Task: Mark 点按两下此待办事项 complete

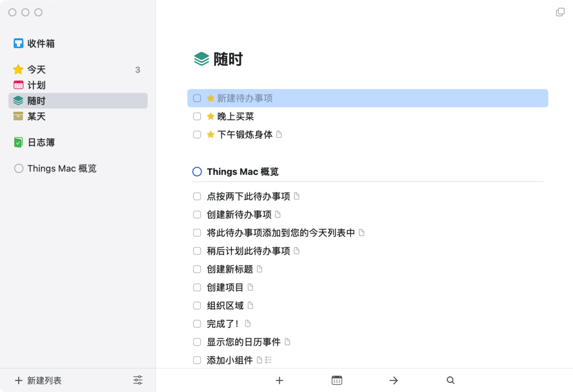Action: pyautogui.click(x=197, y=196)
